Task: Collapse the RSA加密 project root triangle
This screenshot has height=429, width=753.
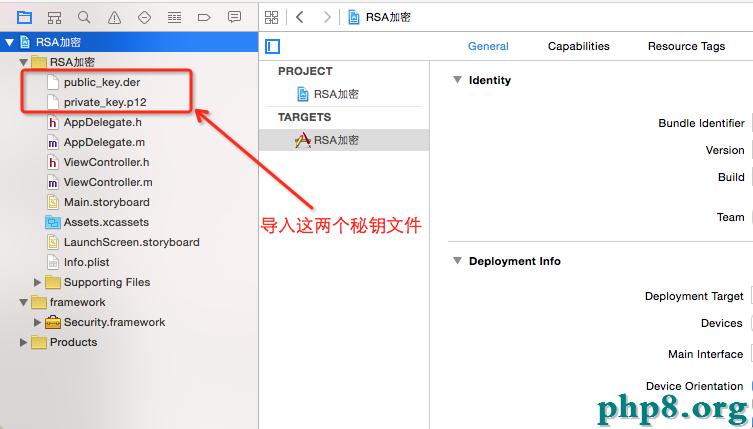Action: [9, 42]
